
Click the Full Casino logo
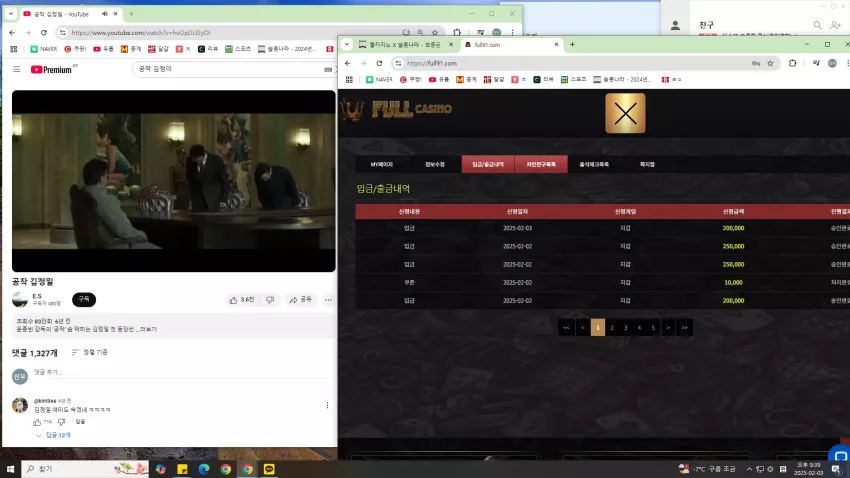(x=396, y=109)
